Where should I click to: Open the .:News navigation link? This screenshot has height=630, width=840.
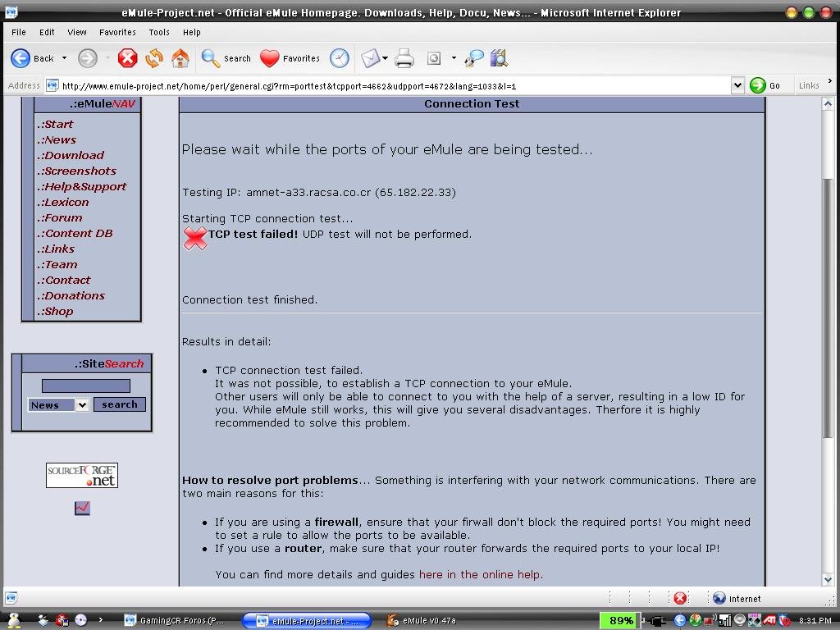click(57, 139)
